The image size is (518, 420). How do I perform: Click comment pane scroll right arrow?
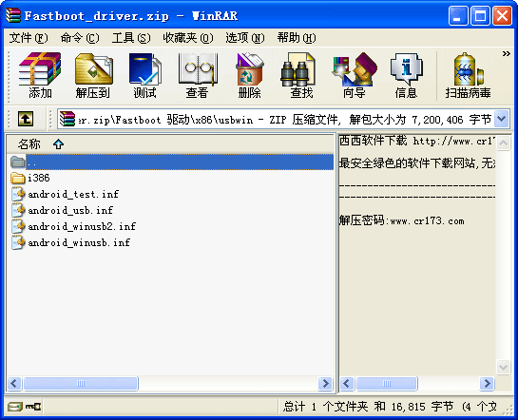(487, 383)
